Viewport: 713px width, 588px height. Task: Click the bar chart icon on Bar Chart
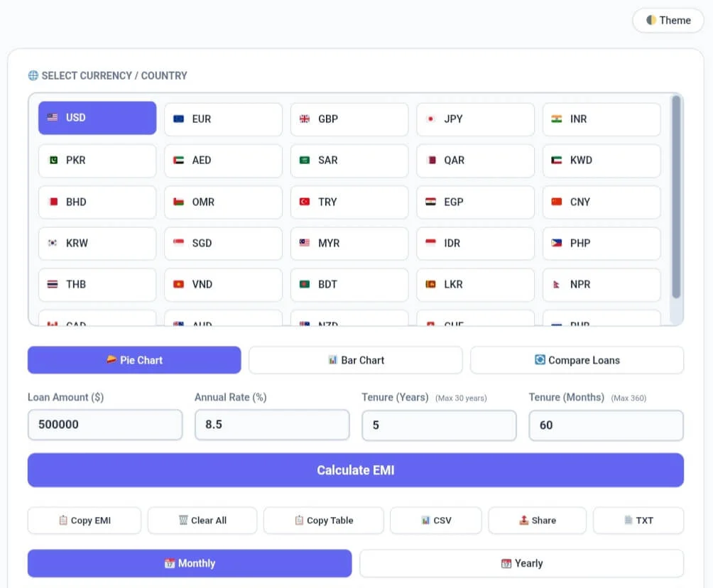334,360
